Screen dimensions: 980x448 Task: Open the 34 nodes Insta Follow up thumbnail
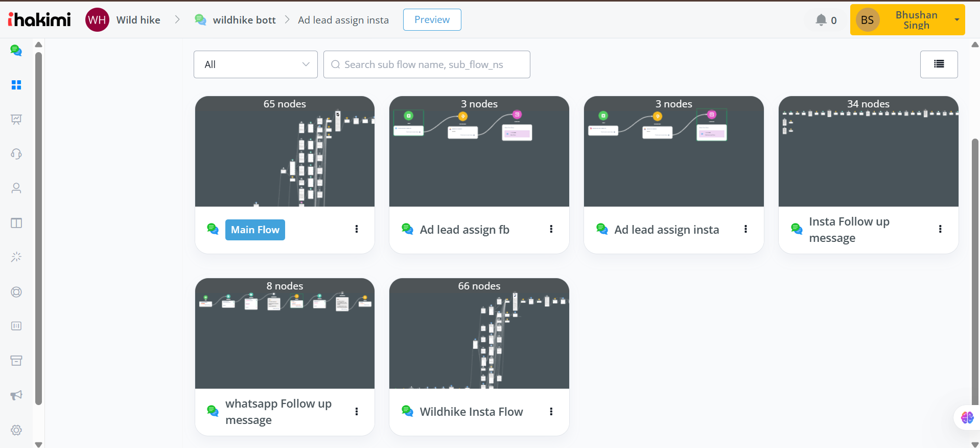[x=869, y=151]
